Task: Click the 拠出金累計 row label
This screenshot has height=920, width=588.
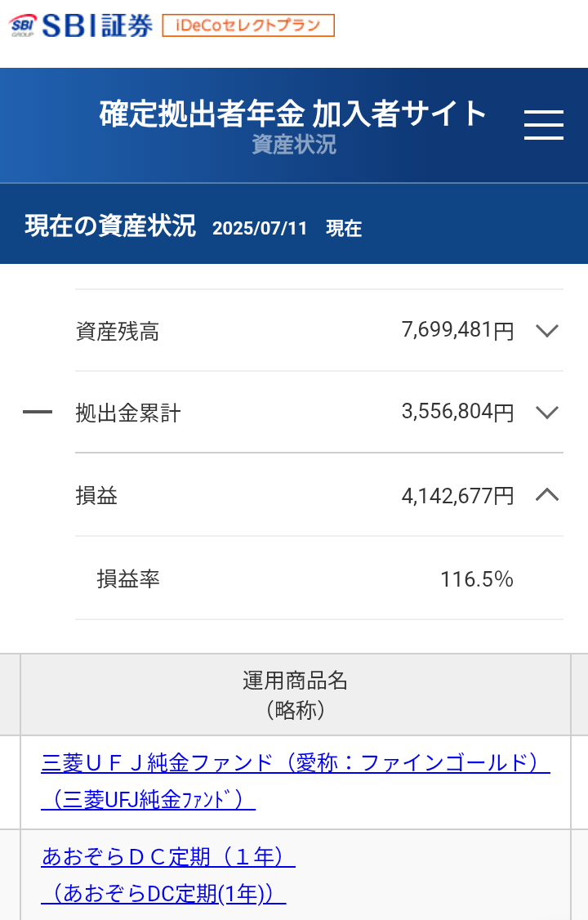Action: [127, 413]
